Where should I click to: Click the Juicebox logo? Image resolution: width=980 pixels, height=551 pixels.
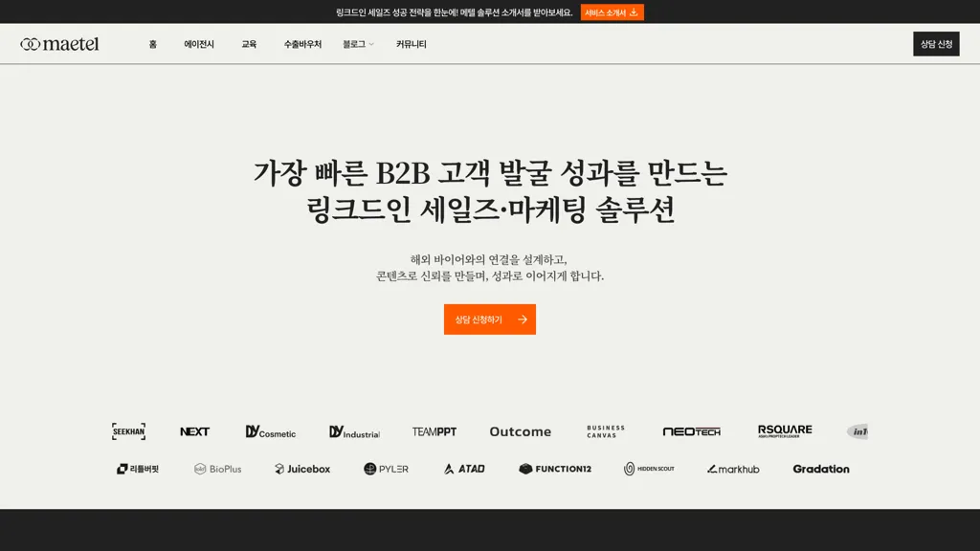[302, 469]
